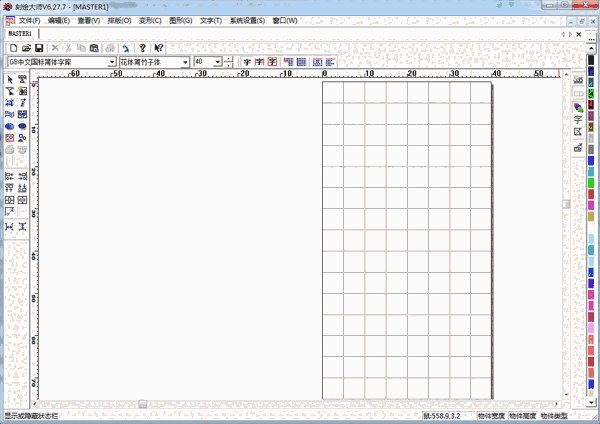600x424 pixels.
Task: Select the arrow pointer tool
Action: (10, 80)
